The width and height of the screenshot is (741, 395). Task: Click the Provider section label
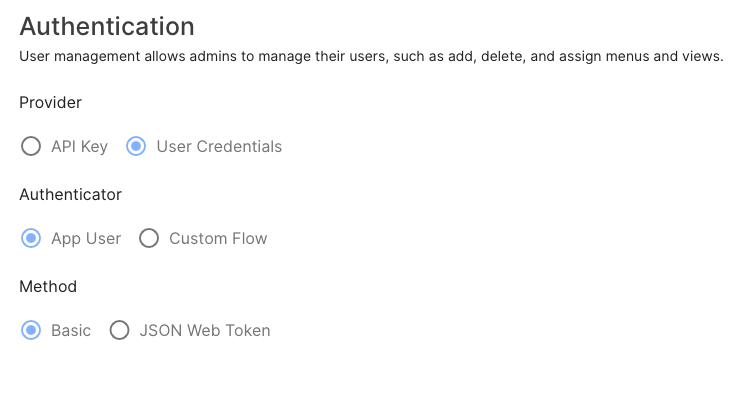pos(50,103)
